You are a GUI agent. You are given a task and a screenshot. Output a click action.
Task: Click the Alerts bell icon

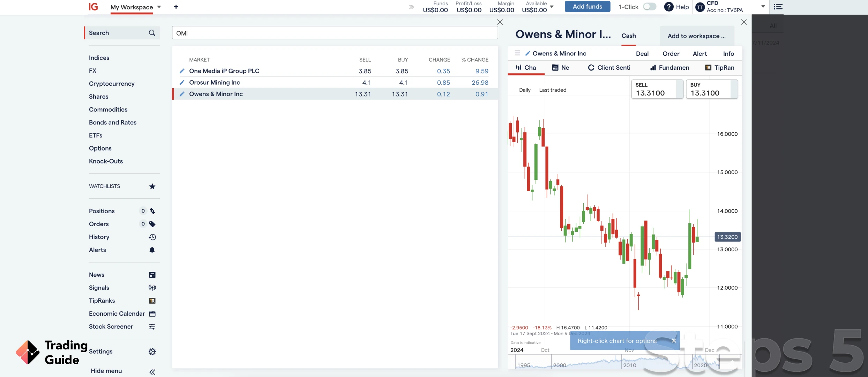(152, 250)
